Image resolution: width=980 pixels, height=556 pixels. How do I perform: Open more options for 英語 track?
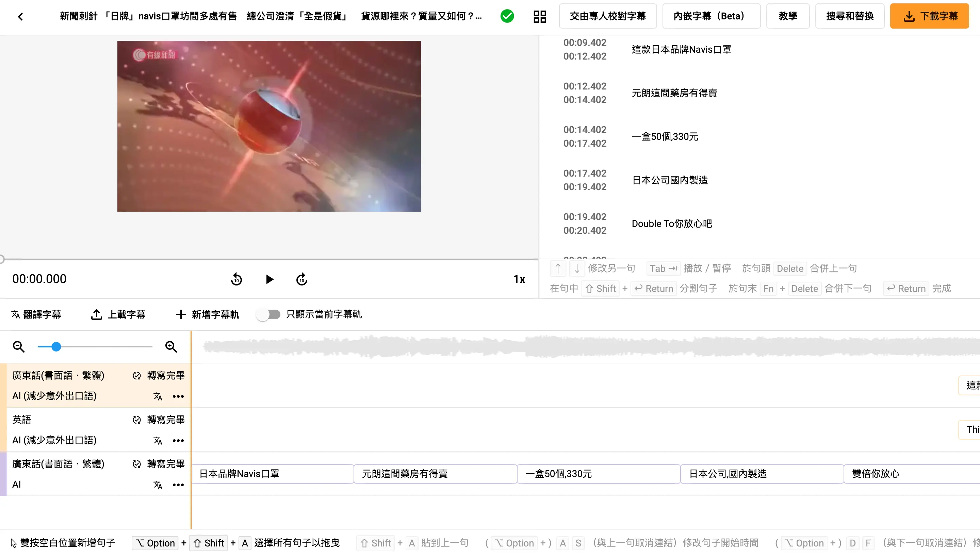pyautogui.click(x=178, y=441)
